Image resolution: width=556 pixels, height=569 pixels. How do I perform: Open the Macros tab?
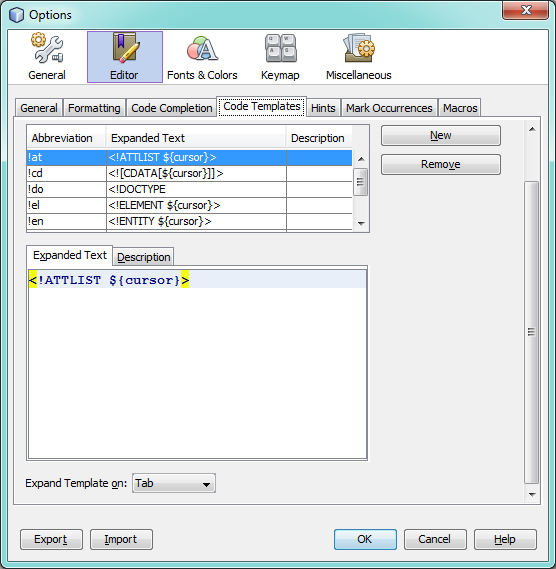point(460,108)
